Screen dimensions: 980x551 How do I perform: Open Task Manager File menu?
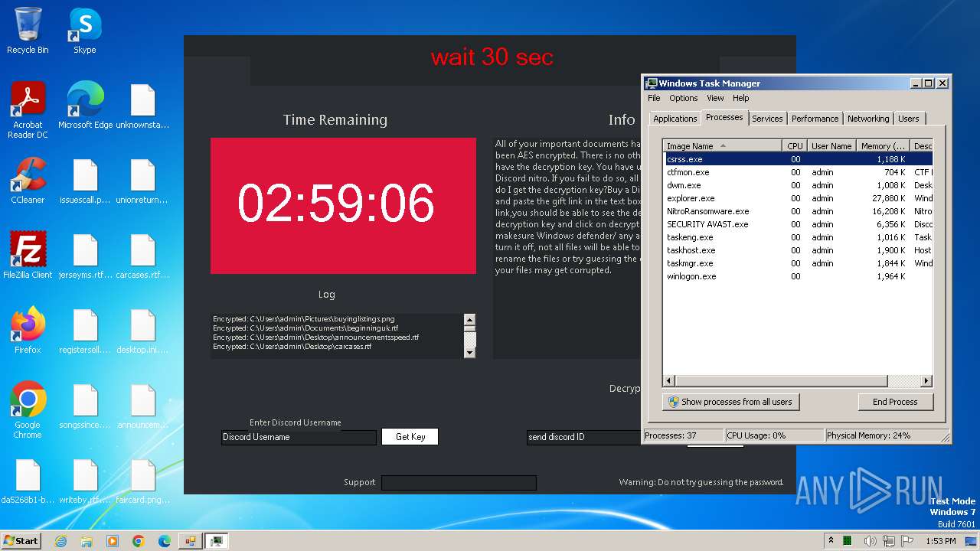pos(654,98)
